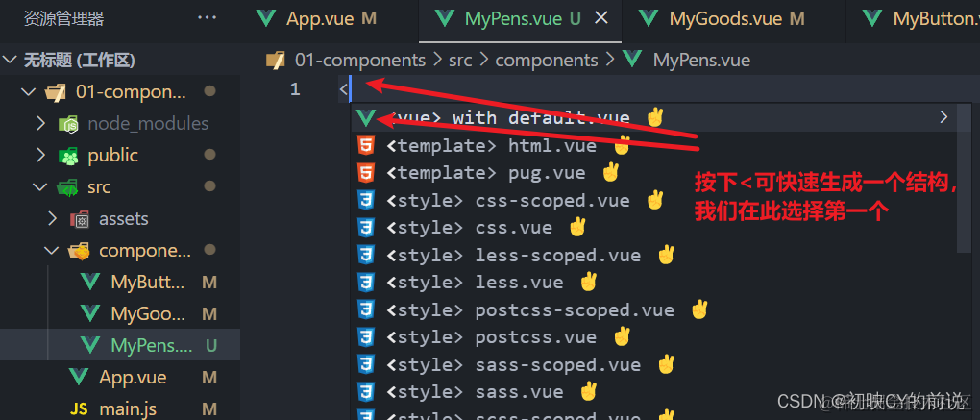Image resolution: width=980 pixels, height=420 pixels.
Task: Click the Vue icon on the MyPens.vue tab
Action: tap(445, 18)
